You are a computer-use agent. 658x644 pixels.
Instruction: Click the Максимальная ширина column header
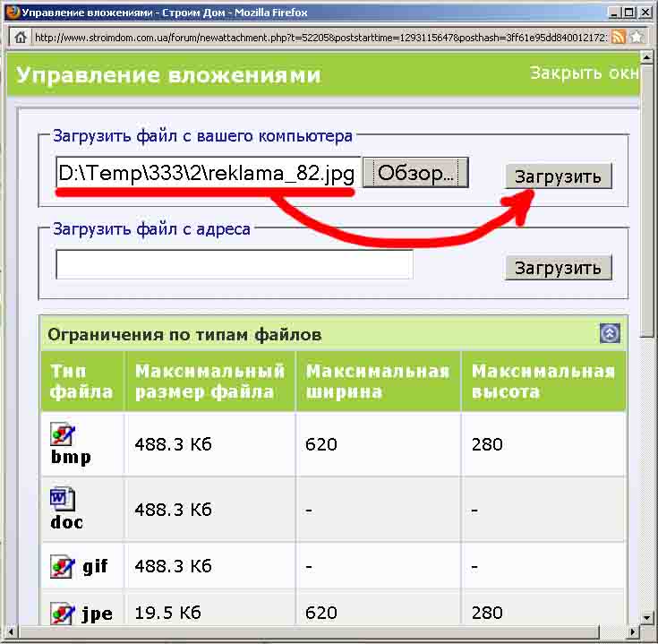click(x=377, y=382)
